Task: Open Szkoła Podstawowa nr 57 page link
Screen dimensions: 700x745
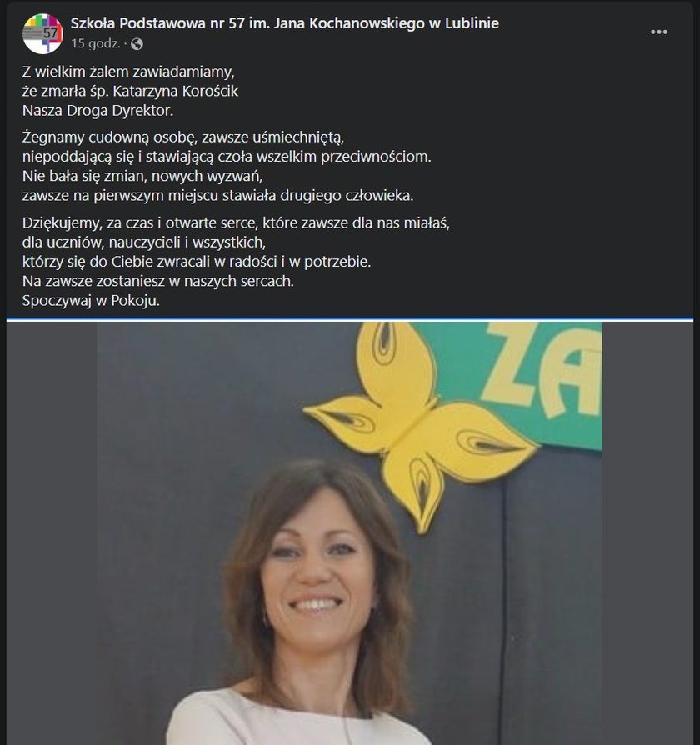Action: click(285, 22)
